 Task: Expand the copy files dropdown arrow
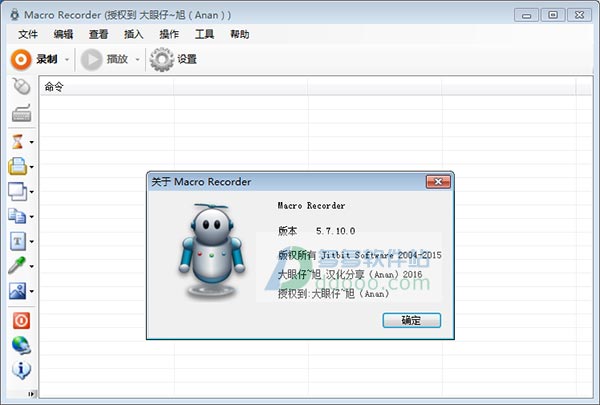tap(32, 217)
